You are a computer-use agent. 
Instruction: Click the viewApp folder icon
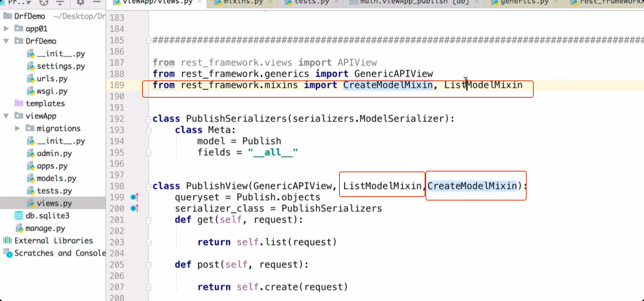[19, 116]
